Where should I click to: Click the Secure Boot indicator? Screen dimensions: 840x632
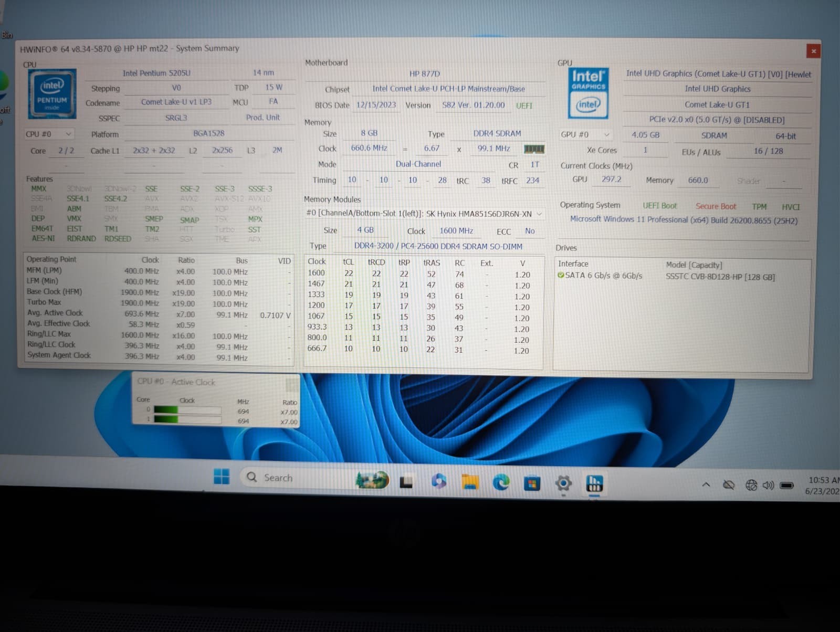[716, 206]
